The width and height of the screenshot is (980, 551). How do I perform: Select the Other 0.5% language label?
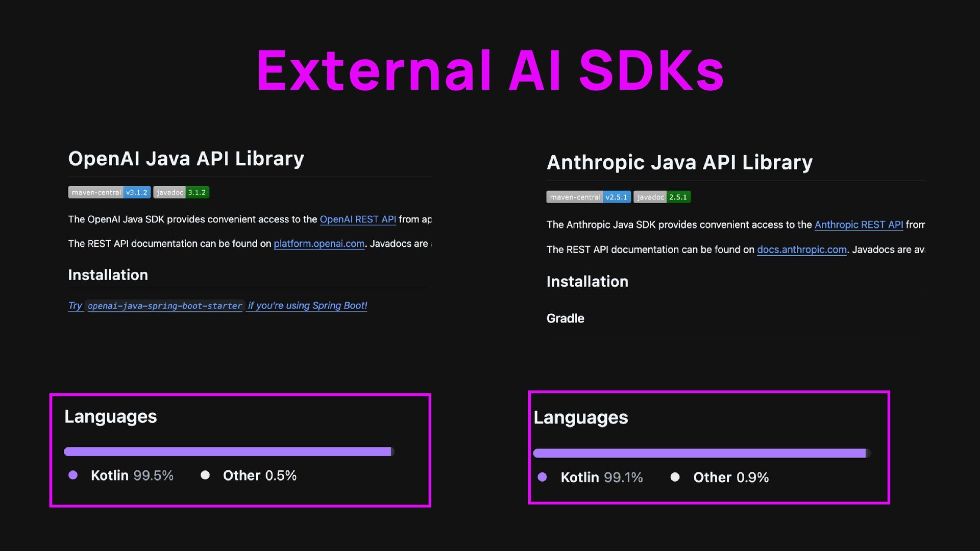(x=260, y=475)
